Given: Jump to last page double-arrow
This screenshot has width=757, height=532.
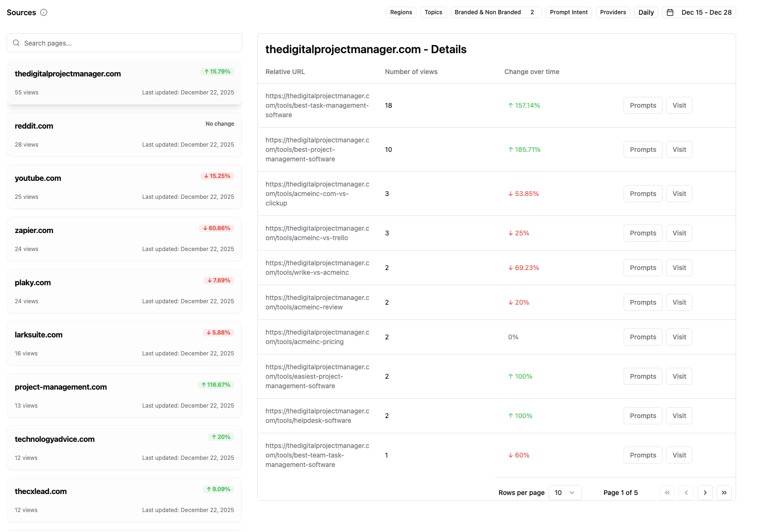Looking at the screenshot, I should click(724, 493).
